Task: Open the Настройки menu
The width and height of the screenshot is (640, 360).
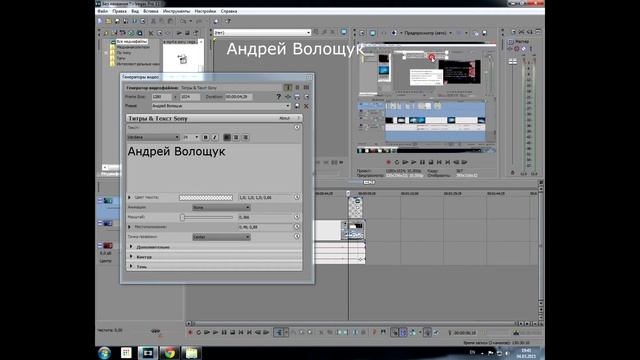Action: pos(205,11)
